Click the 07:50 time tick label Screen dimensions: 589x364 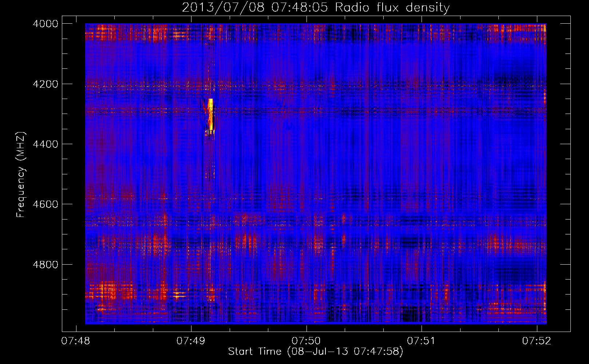306,341
